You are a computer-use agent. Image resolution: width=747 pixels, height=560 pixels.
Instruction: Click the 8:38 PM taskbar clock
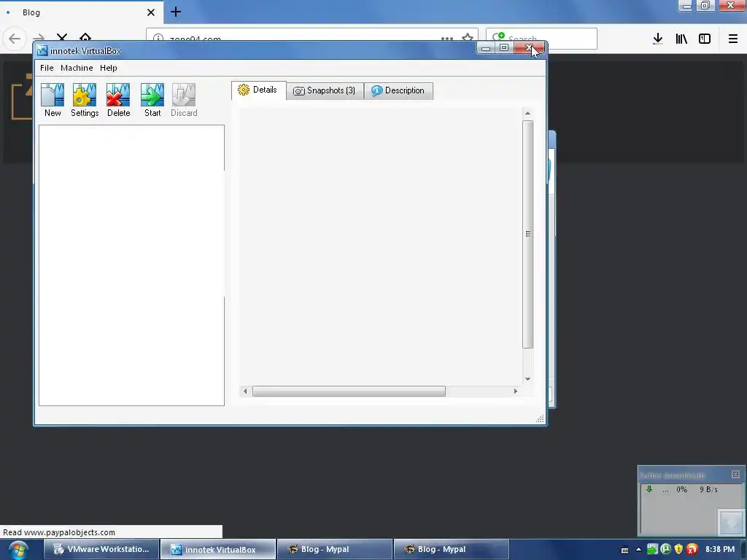point(720,549)
